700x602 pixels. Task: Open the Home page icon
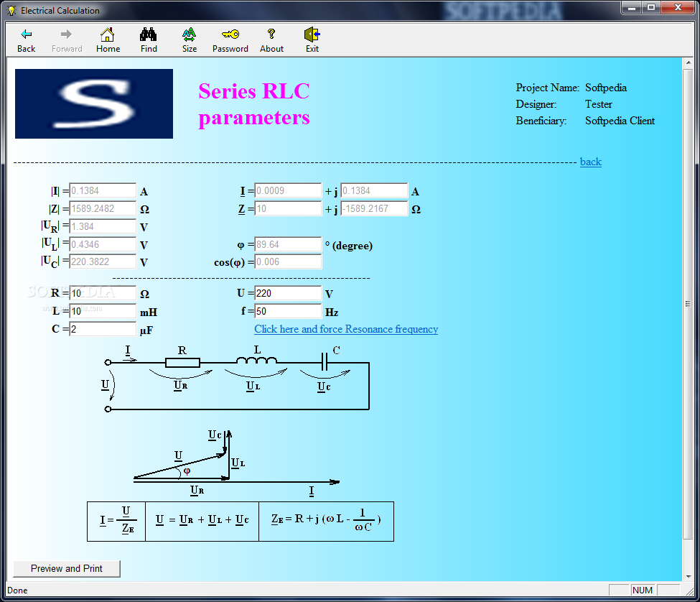(x=108, y=34)
